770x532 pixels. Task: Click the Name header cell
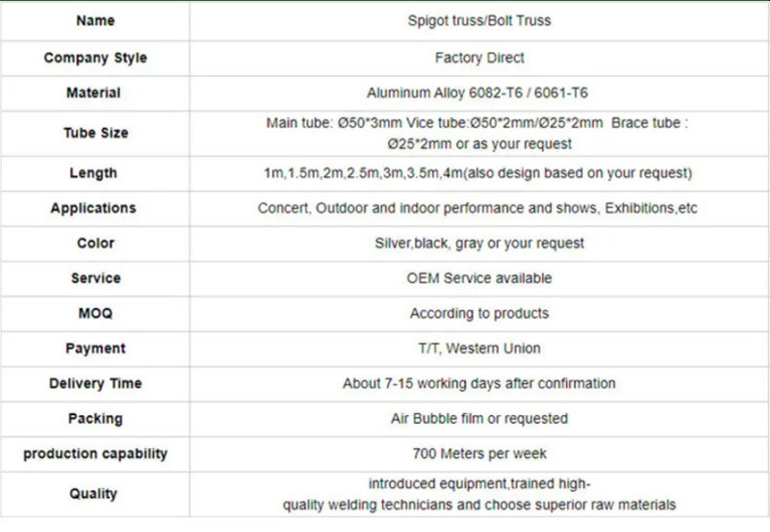point(96,21)
